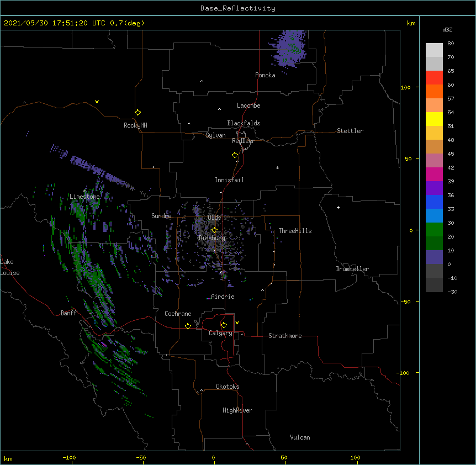
Task: Click the Calgary city label
Action: (220, 333)
